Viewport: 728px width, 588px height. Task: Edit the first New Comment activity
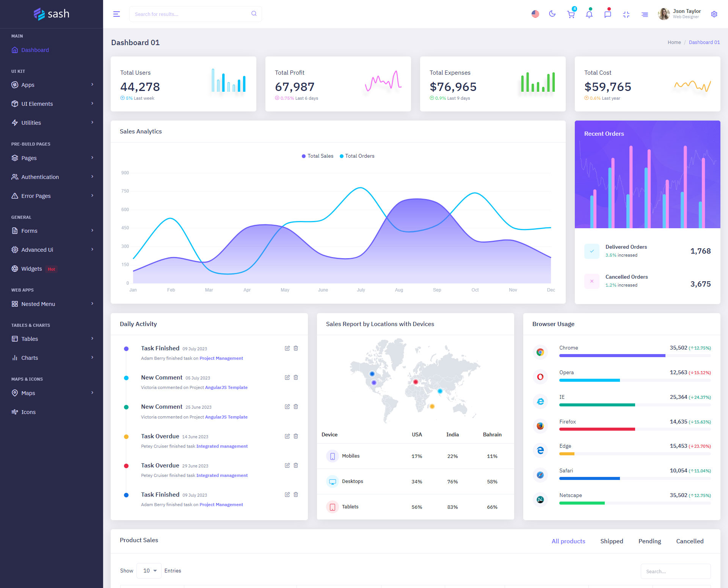(x=287, y=377)
